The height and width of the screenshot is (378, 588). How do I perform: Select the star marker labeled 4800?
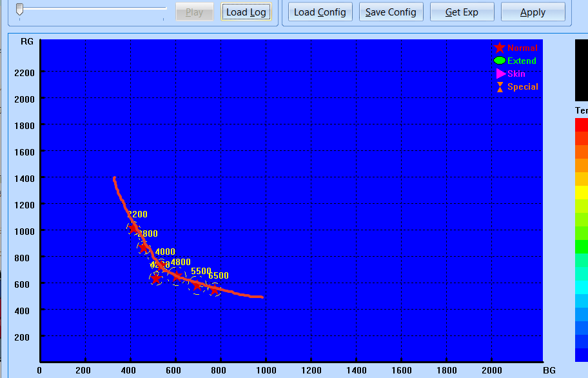(x=177, y=277)
